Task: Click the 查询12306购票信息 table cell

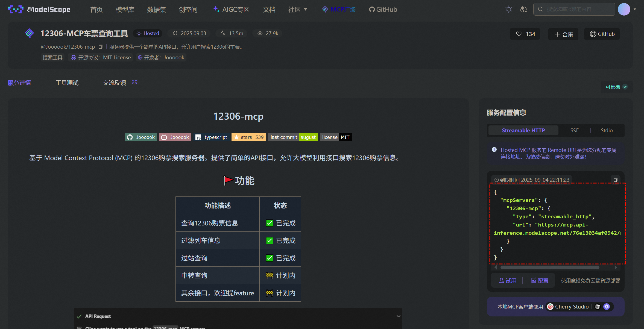Action: (217, 223)
